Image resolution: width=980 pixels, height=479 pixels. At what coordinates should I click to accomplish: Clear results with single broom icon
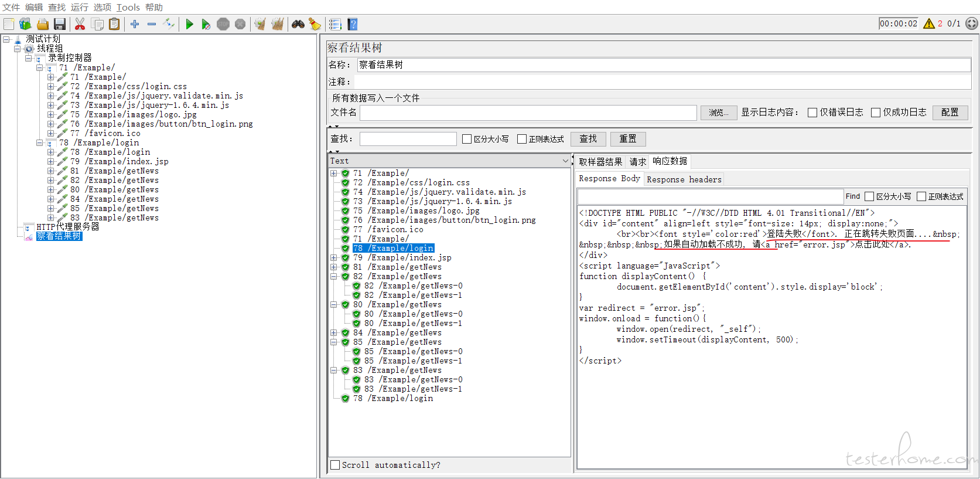260,24
